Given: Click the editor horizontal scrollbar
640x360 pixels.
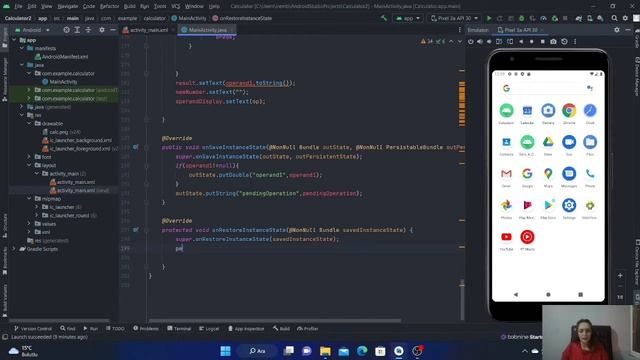Looking at the screenshot, I should pyautogui.click(x=275, y=320).
